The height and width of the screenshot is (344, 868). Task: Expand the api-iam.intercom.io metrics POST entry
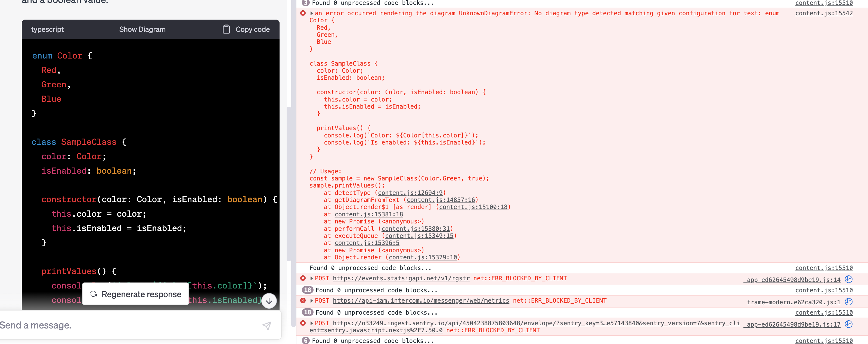(311, 300)
